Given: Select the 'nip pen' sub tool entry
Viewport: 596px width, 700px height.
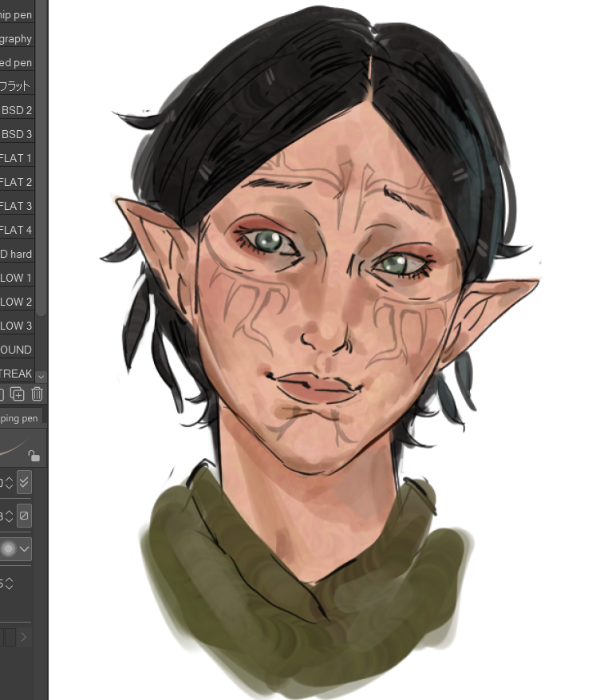Looking at the screenshot, I should coord(17,14).
